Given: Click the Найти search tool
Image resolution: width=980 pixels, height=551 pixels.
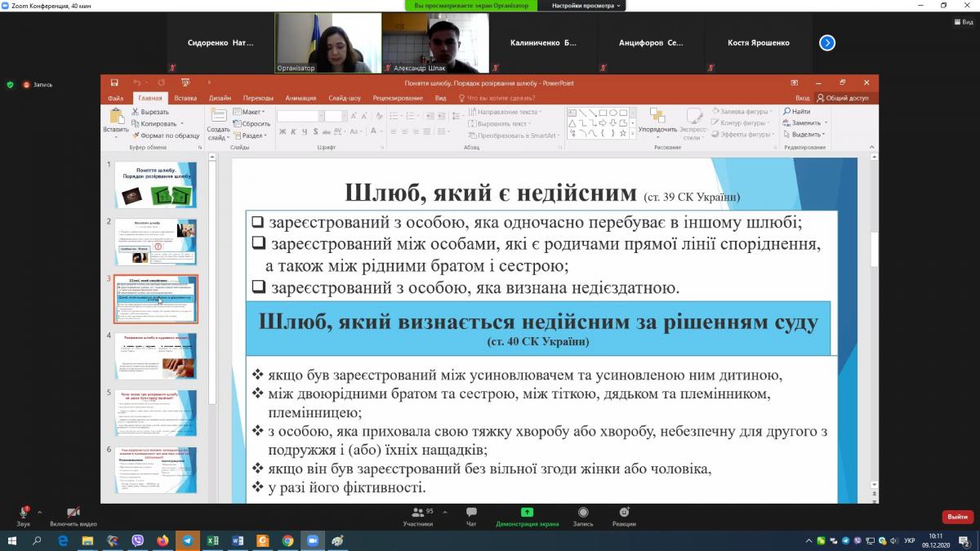Looking at the screenshot, I should pyautogui.click(x=796, y=111).
